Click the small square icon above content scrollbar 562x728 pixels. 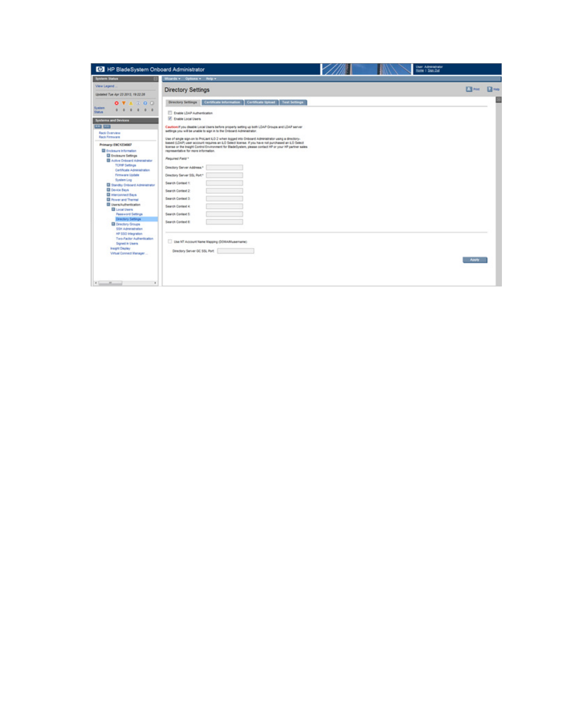pos(498,100)
